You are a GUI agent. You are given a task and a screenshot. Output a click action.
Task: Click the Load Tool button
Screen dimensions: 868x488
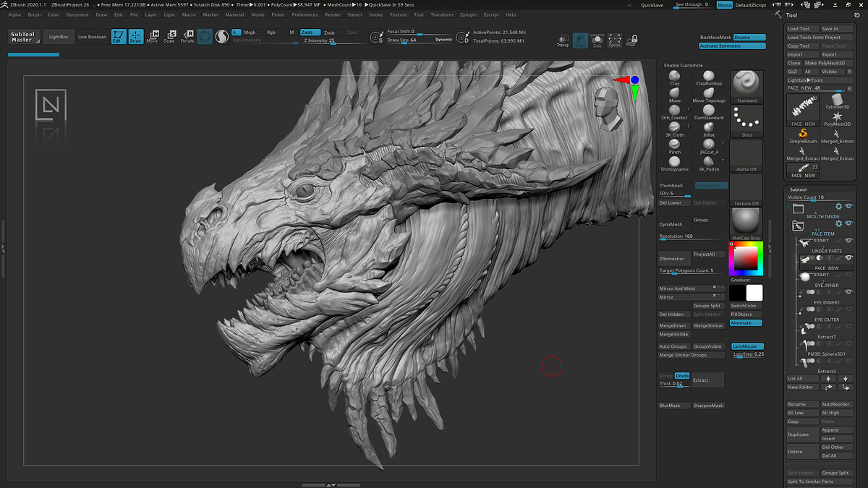802,29
